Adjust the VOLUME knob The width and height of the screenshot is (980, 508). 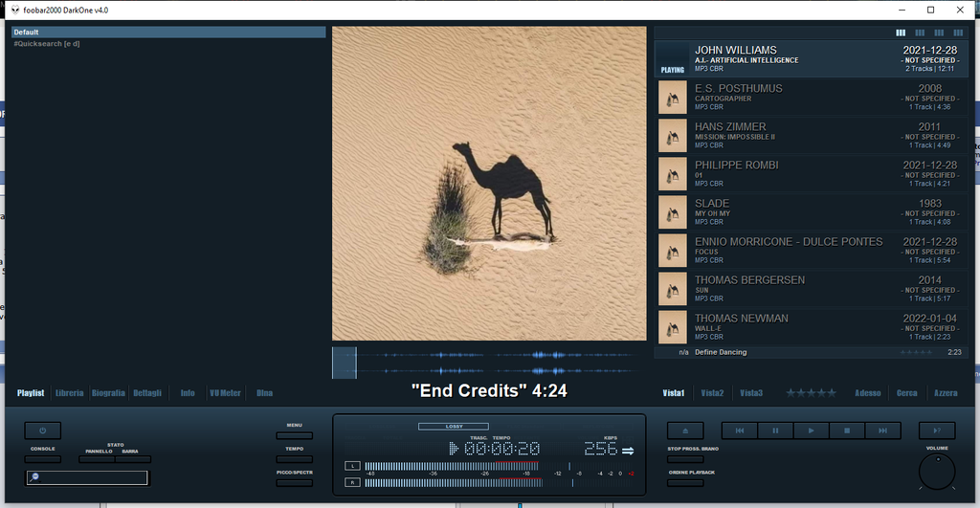[x=937, y=472]
